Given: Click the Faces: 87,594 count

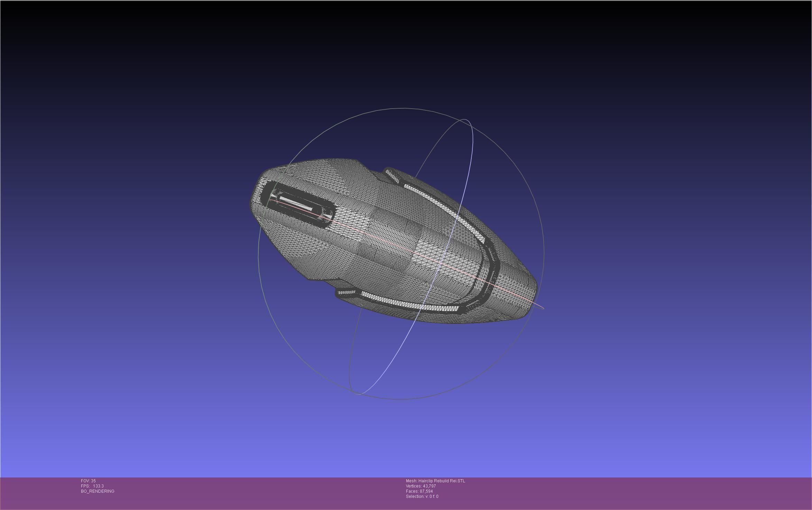Looking at the screenshot, I should (x=419, y=491).
